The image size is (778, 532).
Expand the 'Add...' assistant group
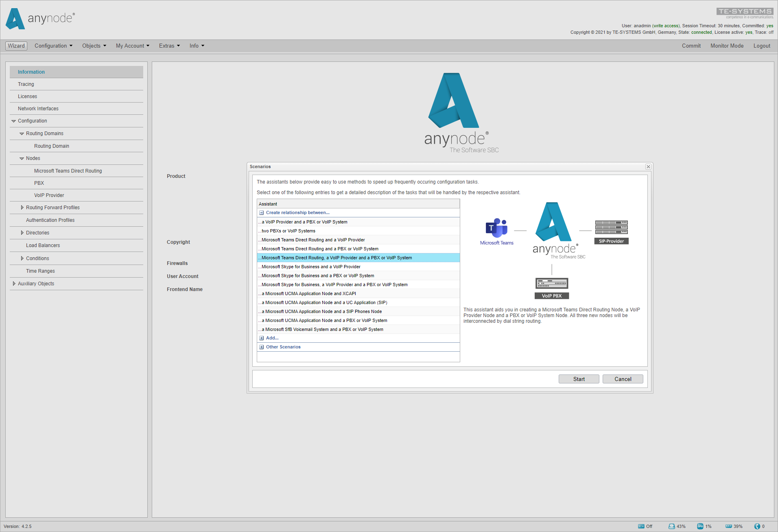click(262, 338)
